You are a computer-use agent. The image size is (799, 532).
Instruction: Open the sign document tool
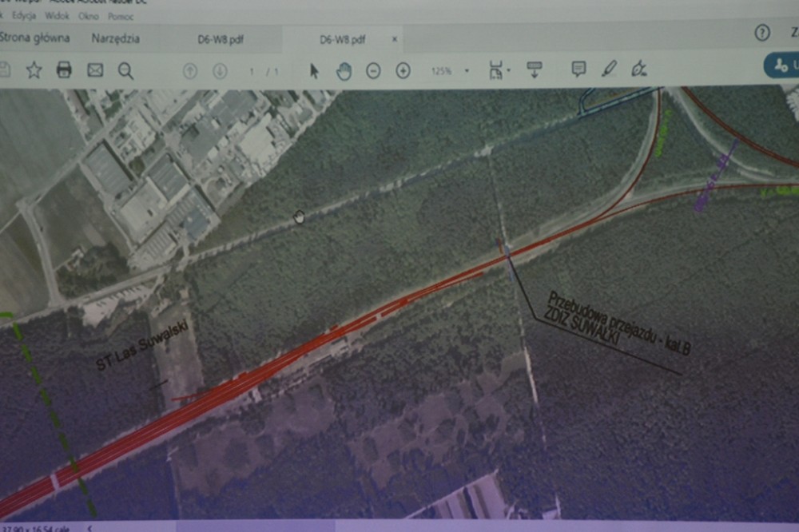point(638,69)
